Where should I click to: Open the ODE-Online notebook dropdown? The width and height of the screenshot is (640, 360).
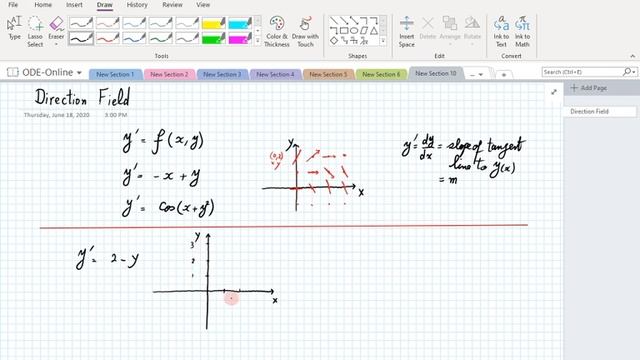(79, 73)
